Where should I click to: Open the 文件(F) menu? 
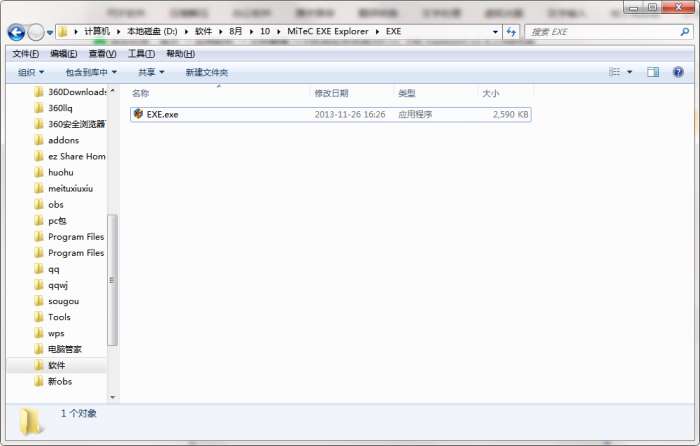click(25, 54)
